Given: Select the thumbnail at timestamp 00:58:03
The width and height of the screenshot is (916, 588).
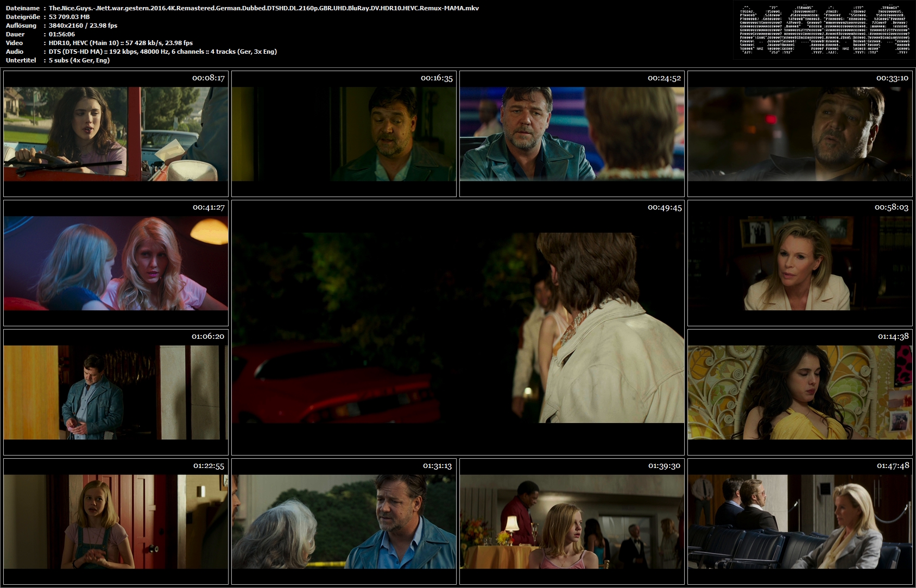Looking at the screenshot, I should 800,263.
